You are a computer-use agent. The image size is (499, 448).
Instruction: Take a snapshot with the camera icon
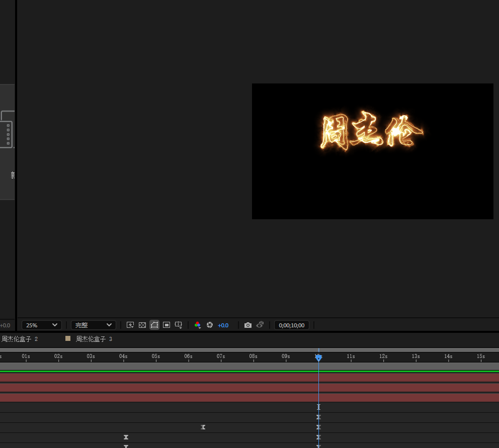[248, 325]
